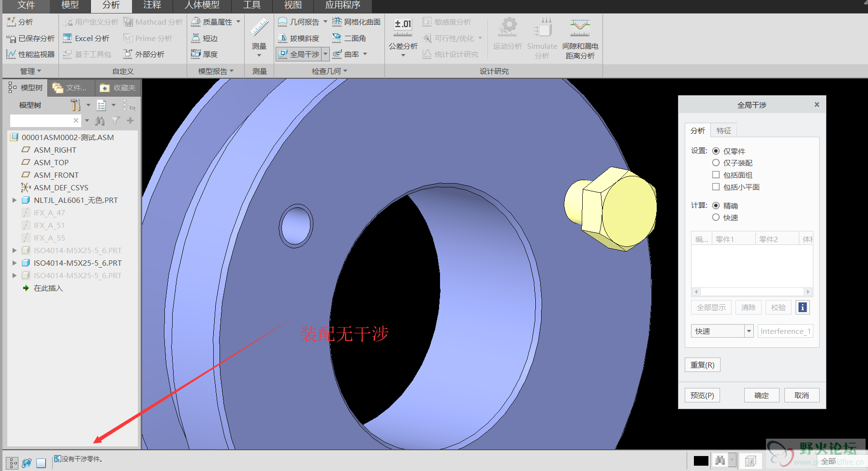Open 间隙和漏电距离分析 clearance and creepage analysis
Screen dimensions: 868x471
pyautogui.click(x=580, y=39)
